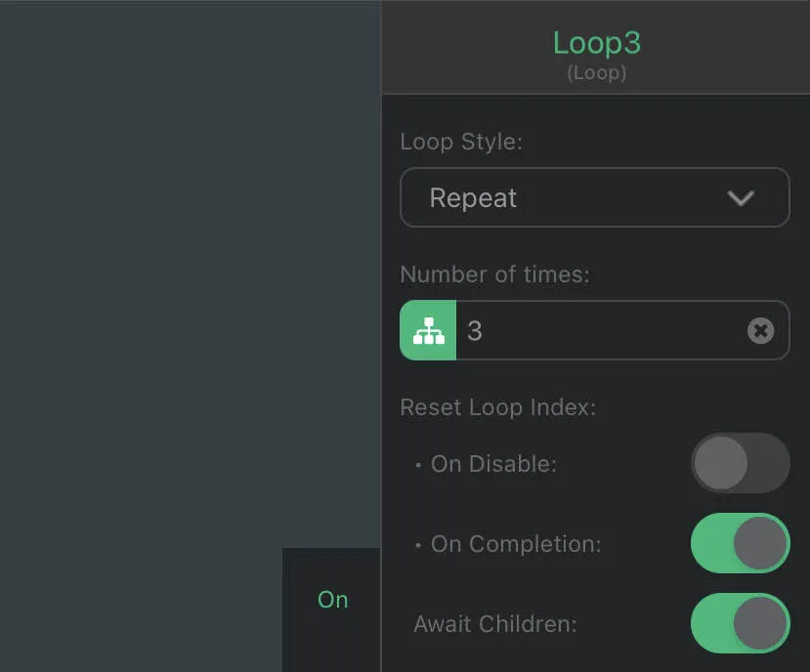Click the Number of times label
The image size is (810, 672).
[x=494, y=274]
